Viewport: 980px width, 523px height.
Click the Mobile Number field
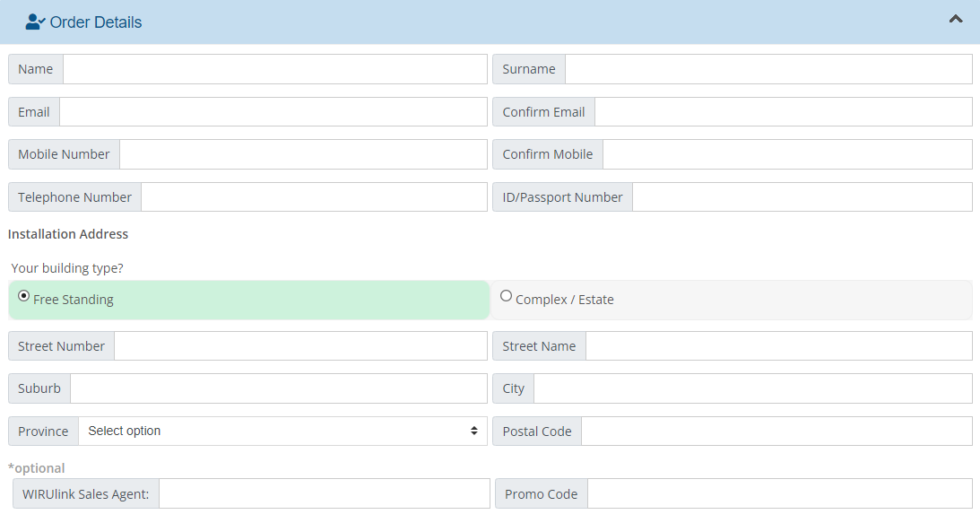coord(303,154)
